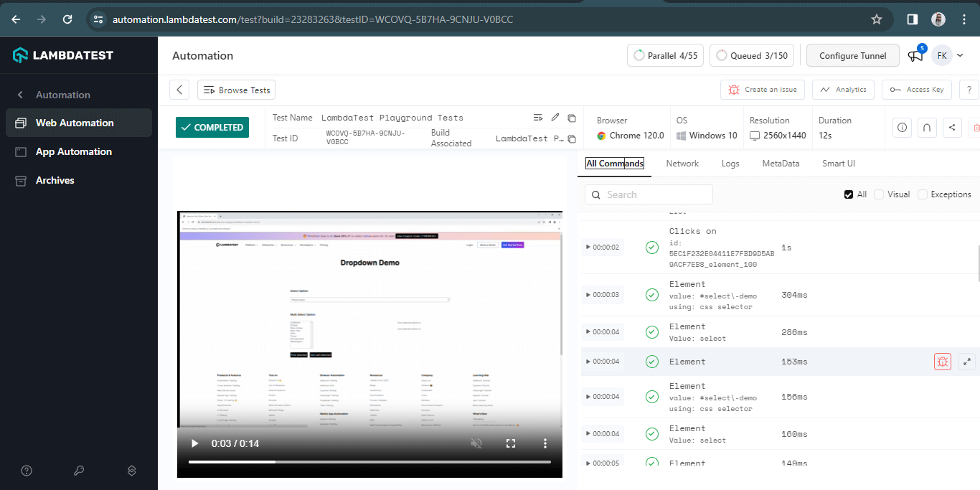This screenshot has width=980, height=490.
Task: Click the pencil icon to edit test name
Action: coord(555,118)
